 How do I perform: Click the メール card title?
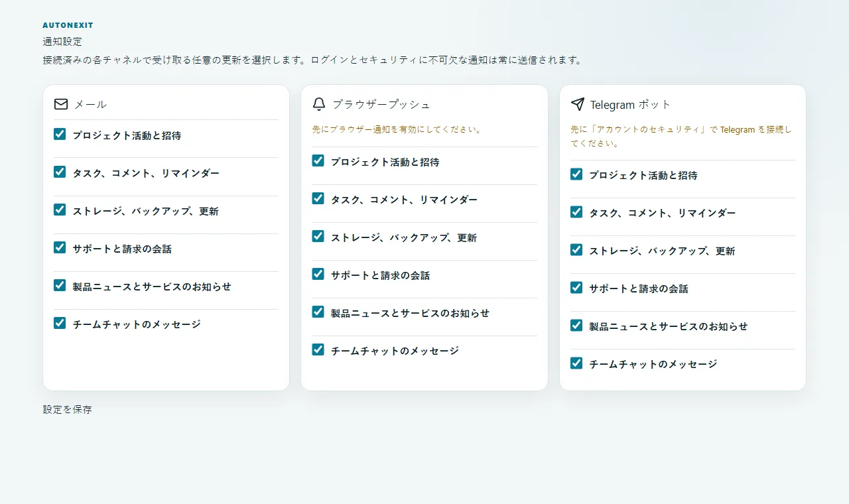click(x=90, y=104)
